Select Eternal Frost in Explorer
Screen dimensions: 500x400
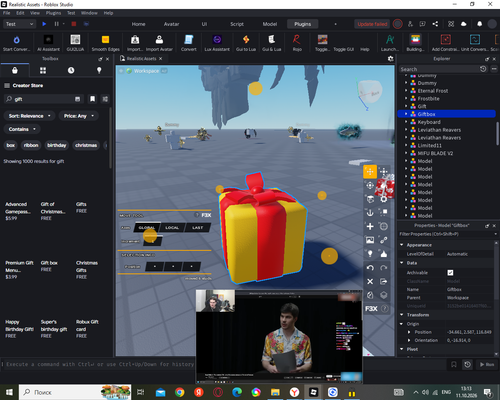433,91
